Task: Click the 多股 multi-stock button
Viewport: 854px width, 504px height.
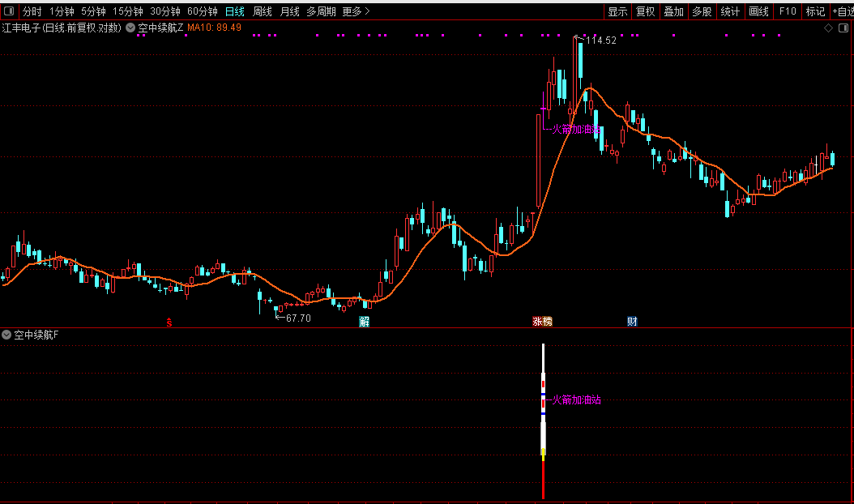Action: coord(702,11)
